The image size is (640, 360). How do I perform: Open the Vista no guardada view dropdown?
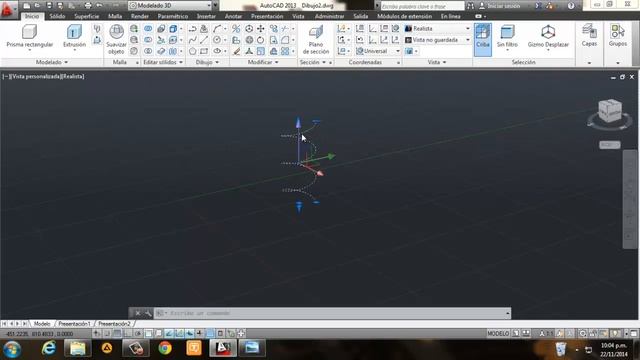click(x=437, y=40)
